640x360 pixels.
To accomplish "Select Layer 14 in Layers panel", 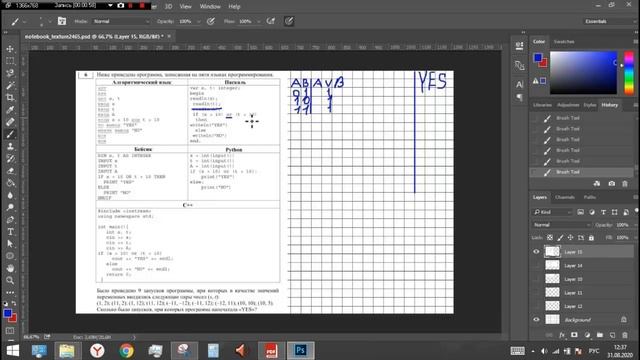I will (x=582, y=265).
